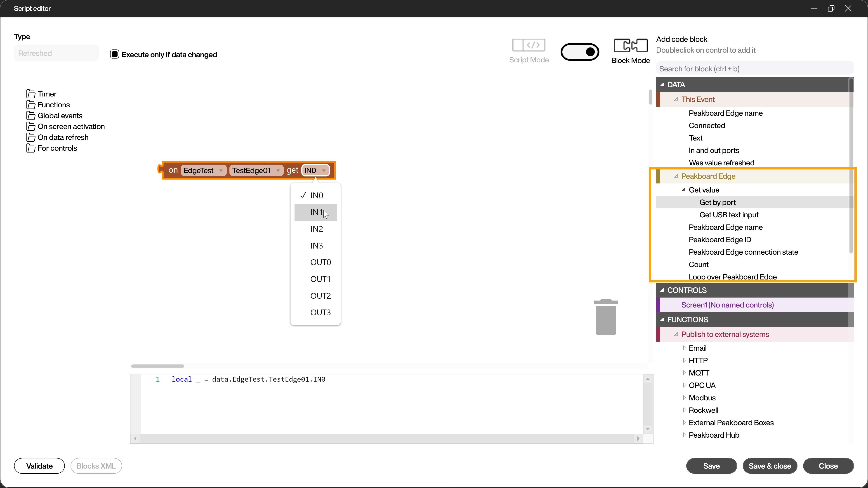
Task: Click the Save & close button
Action: coord(770,465)
